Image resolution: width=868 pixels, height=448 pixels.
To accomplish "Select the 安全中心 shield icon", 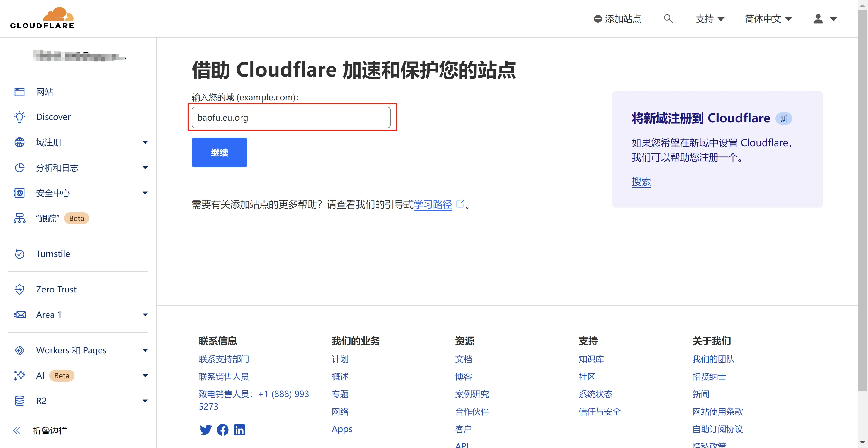I will coord(20,193).
